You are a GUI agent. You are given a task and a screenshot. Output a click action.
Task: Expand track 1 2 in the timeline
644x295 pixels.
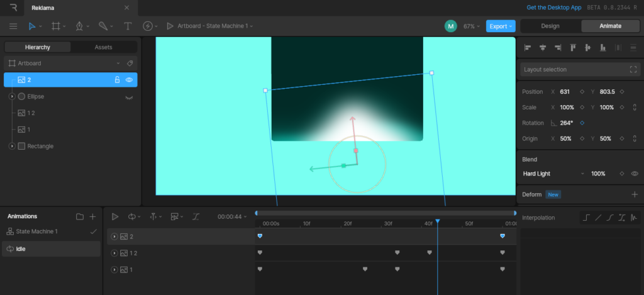(114, 253)
